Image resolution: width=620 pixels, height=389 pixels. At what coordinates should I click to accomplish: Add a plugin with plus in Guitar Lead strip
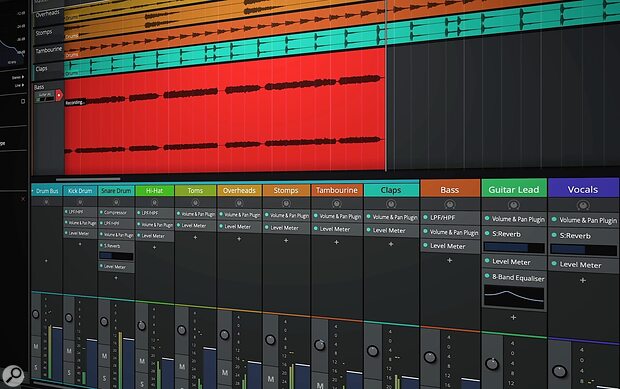coord(513,317)
